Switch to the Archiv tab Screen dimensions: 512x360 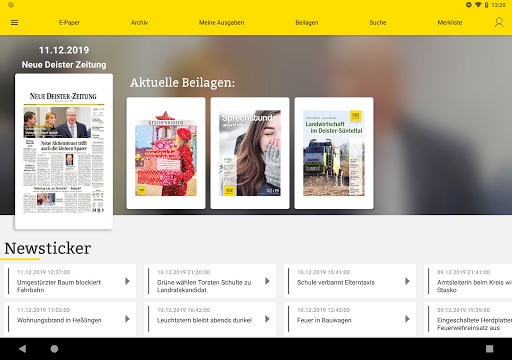(139, 23)
